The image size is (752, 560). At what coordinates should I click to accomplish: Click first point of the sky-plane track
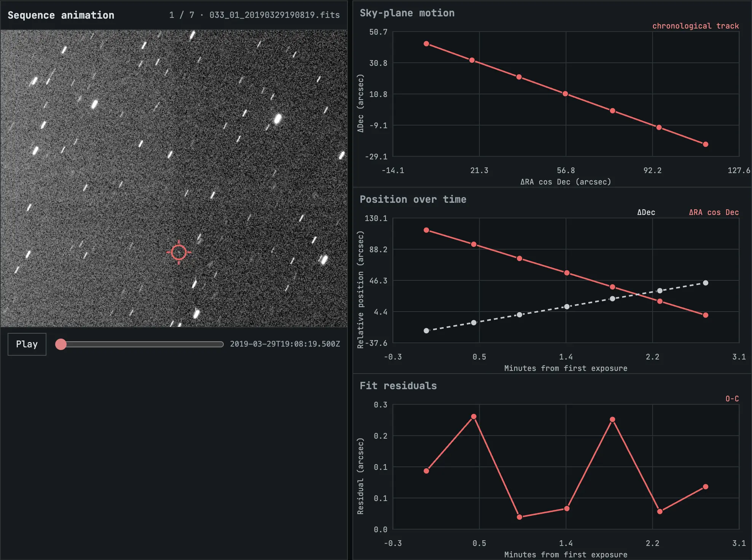[x=426, y=44]
